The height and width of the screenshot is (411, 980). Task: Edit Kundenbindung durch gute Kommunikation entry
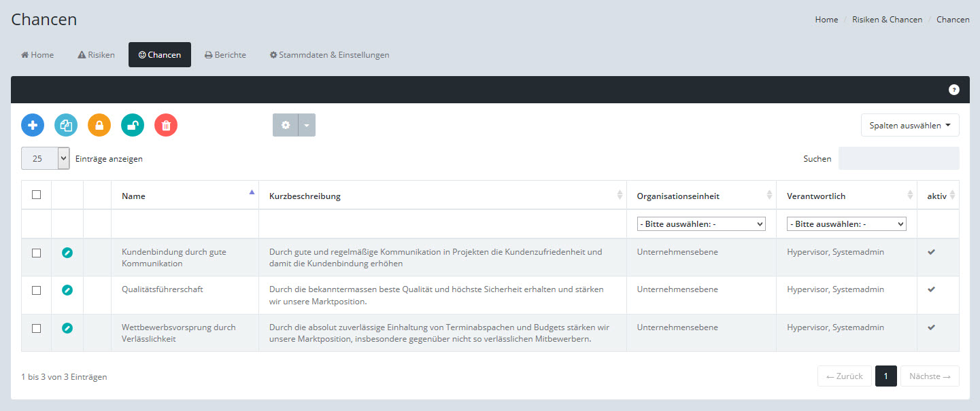pyautogui.click(x=67, y=253)
